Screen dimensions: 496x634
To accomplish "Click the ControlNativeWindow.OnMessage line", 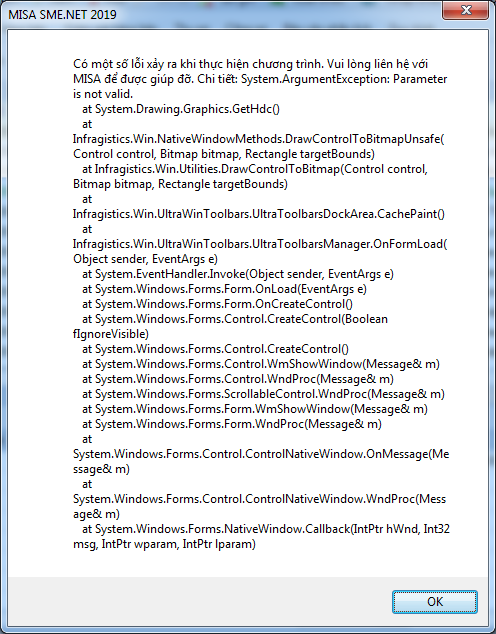I will click(x=261, y=454).
